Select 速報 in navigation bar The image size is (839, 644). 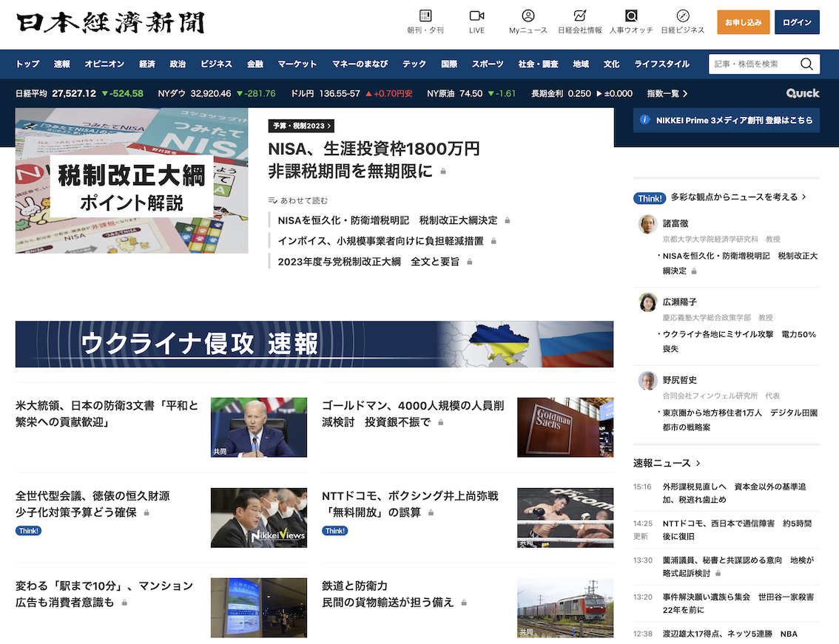(61, 64)
